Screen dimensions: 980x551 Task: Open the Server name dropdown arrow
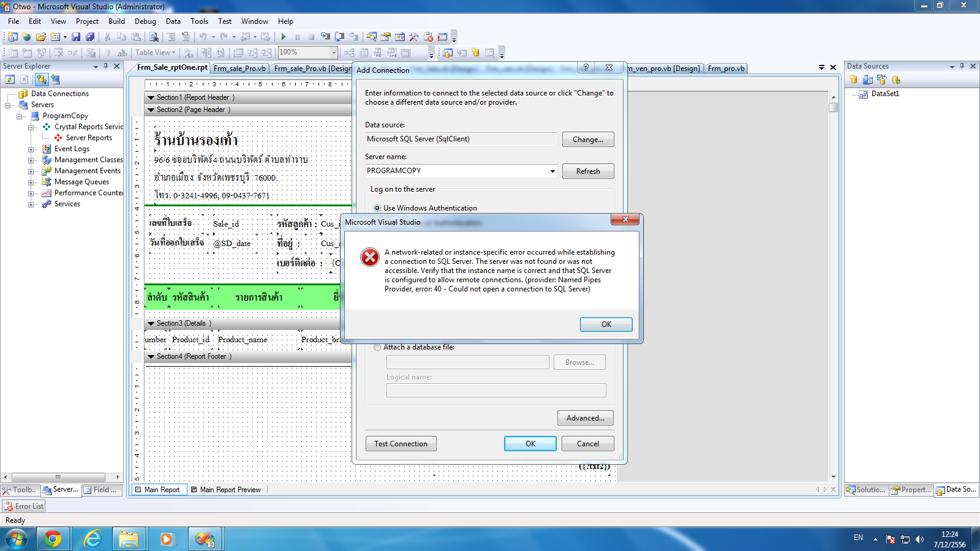552,171
